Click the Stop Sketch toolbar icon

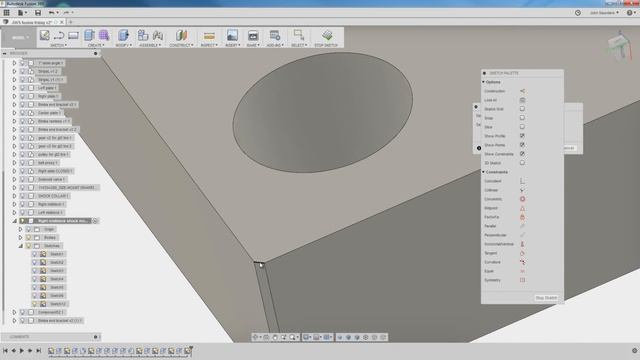coord(327,35)
